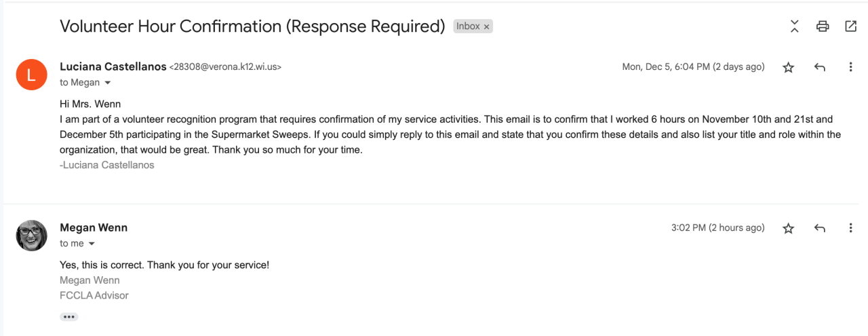This screenshot has height=336, width=868.
Task: Star Megan Wenn's reply
Action: point(788,228)
